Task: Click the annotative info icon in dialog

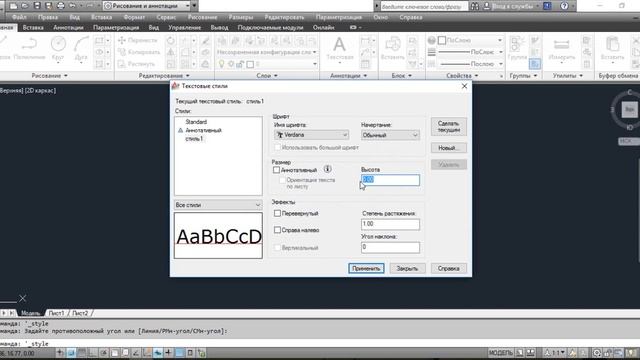Action: (x=327, y=169)
